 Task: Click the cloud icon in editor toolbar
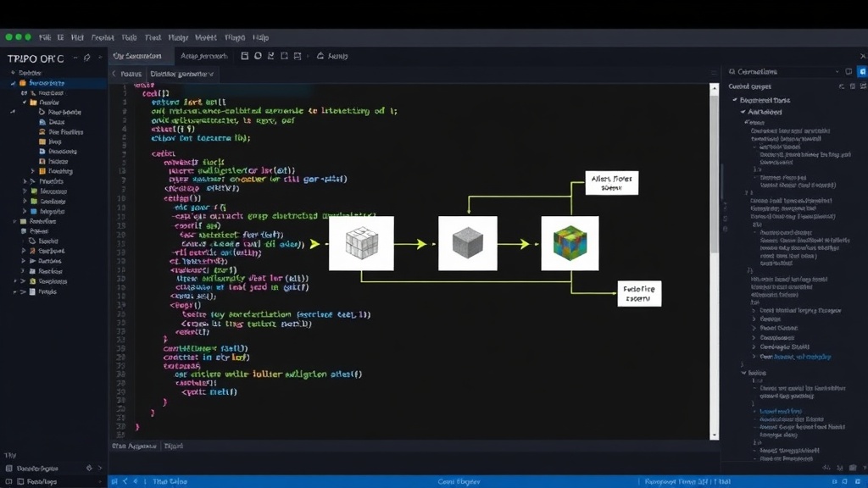[320, 56]
